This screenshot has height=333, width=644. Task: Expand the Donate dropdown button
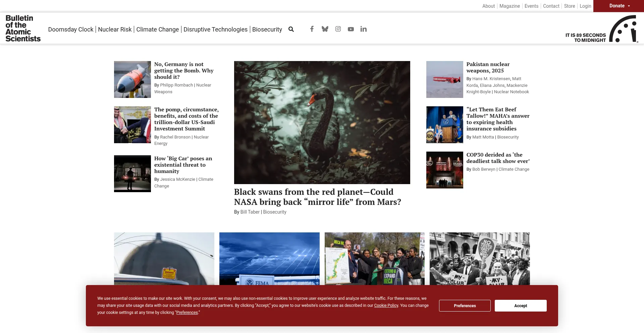click(x=619, y=6)
